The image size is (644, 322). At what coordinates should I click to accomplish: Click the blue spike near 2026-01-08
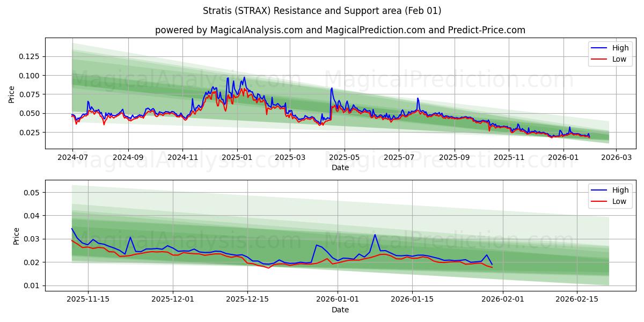[375, 235]
